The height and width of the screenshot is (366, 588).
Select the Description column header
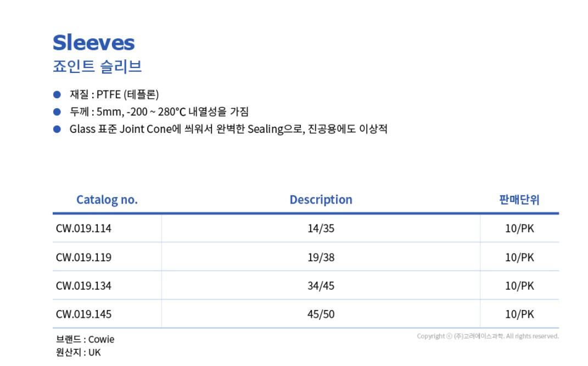point(321,199)
